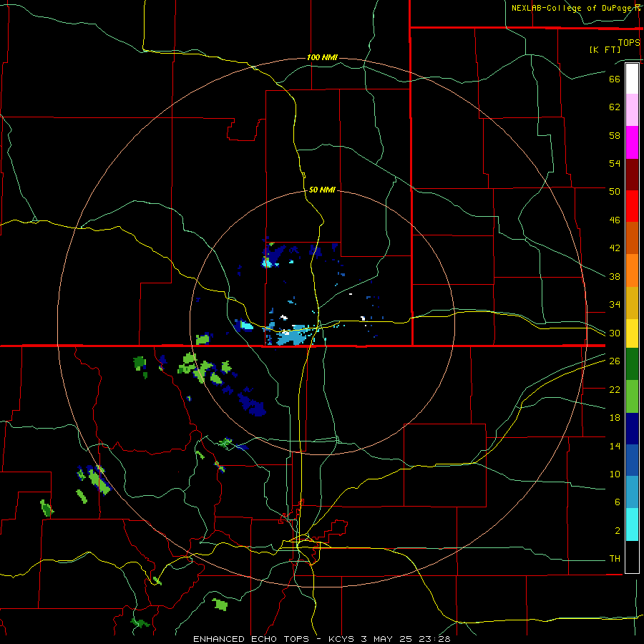Image resolution: width=644 pixels, height=644 pixels.
Task: Click the 42 legend value
Action: pyautogui.click(x=615, y=248)
